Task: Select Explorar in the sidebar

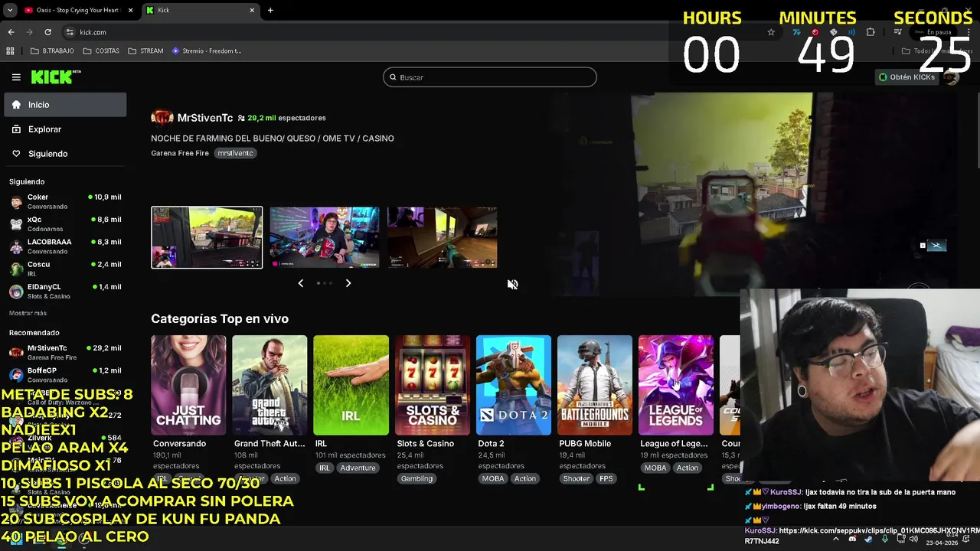Action: click(65, 129)
